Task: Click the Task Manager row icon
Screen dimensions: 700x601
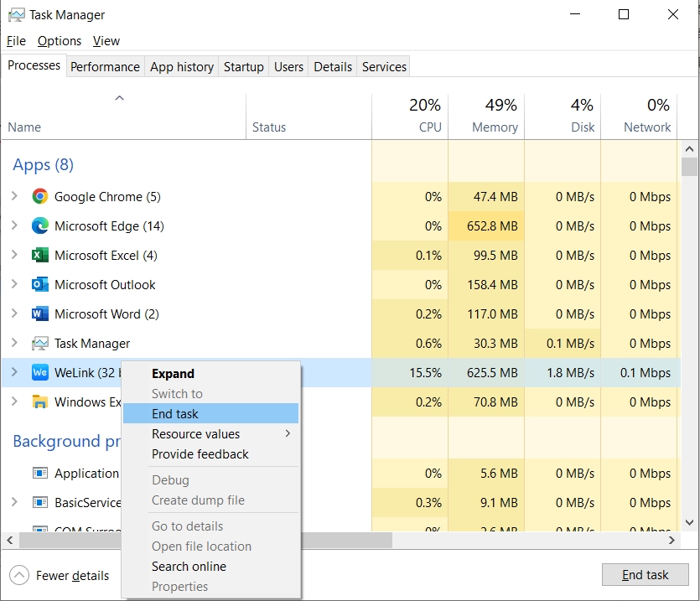Action: [x=39, y=344]
